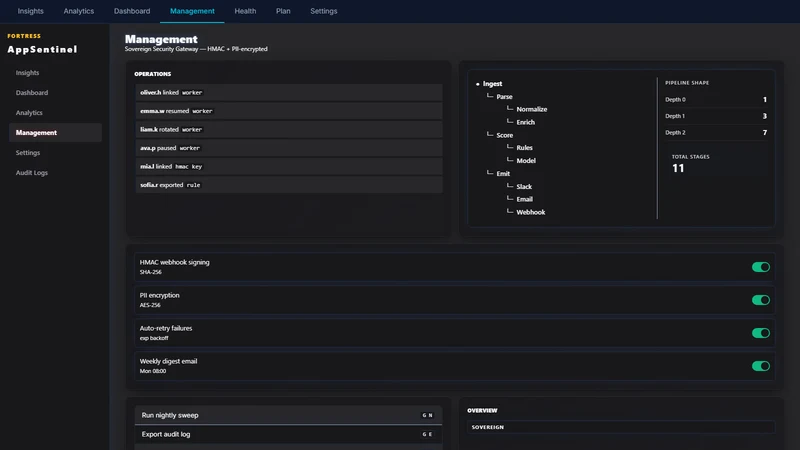Open Settings from the sidebar
800x450 pixels.
pos(55,153)
